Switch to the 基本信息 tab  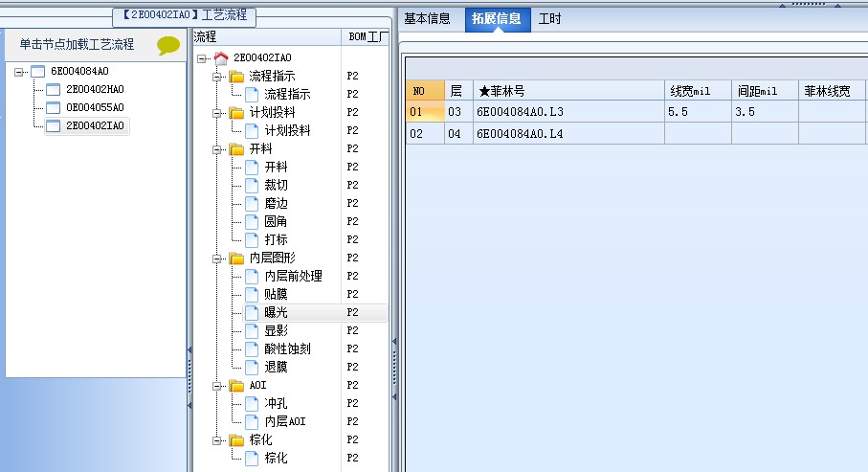(427, 19)
